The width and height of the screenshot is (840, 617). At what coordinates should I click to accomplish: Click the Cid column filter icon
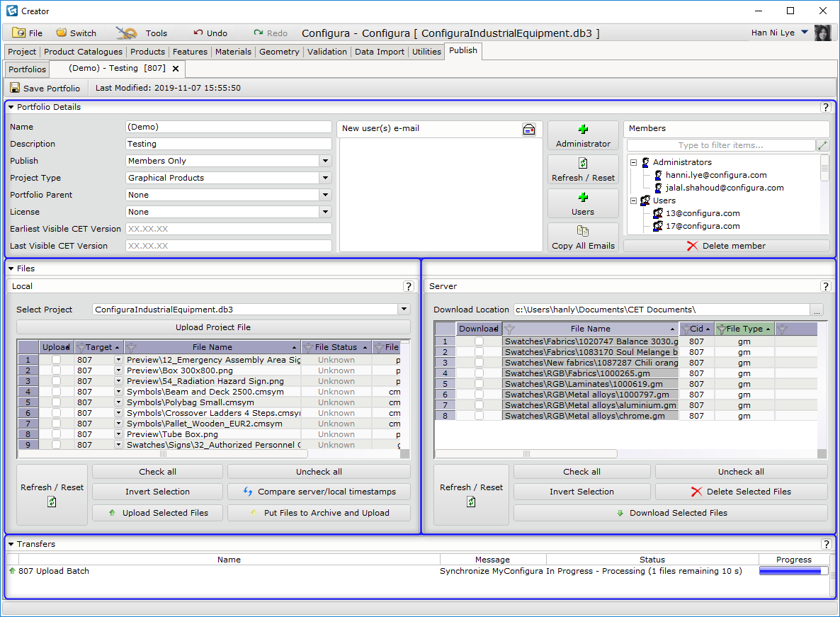(x=686, y=329)
